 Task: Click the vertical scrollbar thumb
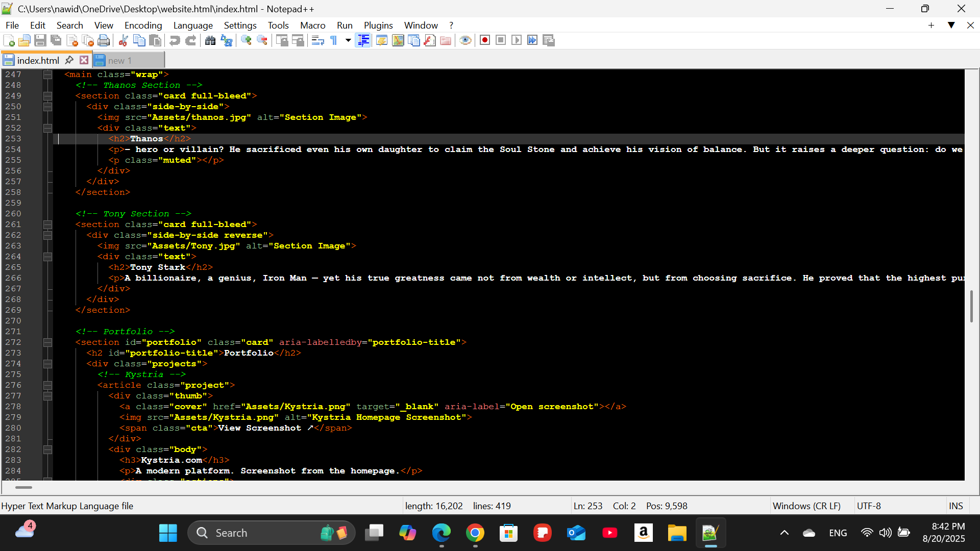click(971, 306)
